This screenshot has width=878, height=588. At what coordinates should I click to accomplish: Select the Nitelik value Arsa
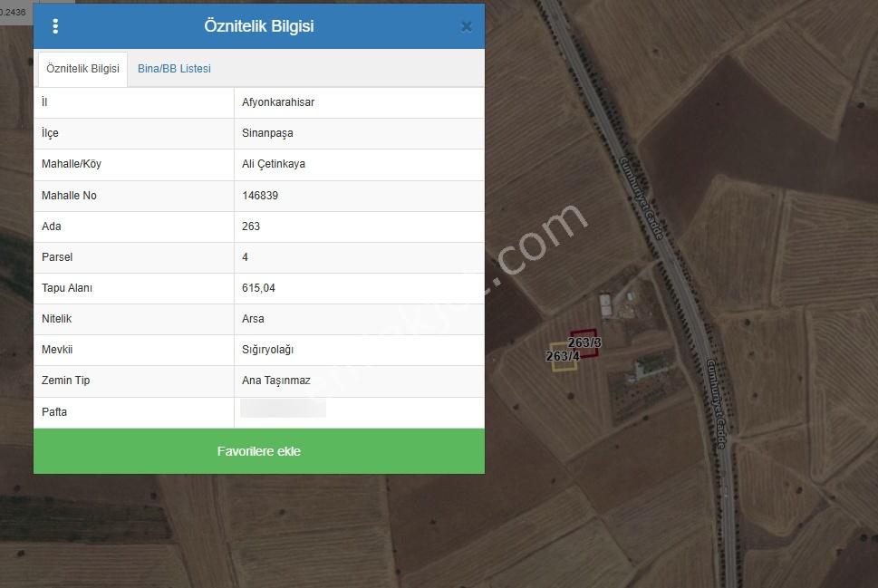tap(253, 319)
